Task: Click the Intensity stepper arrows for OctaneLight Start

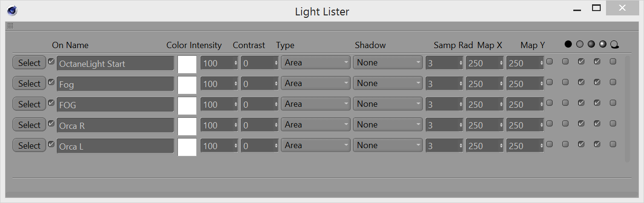Action: pyautogui.click(x=236, y=63)
